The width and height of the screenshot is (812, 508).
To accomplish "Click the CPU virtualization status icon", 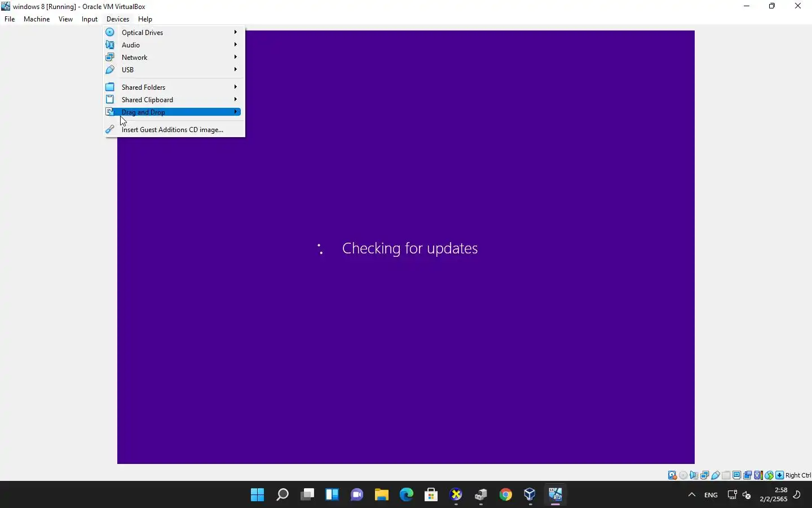I will pyautogui.click(x=758, y=475).
